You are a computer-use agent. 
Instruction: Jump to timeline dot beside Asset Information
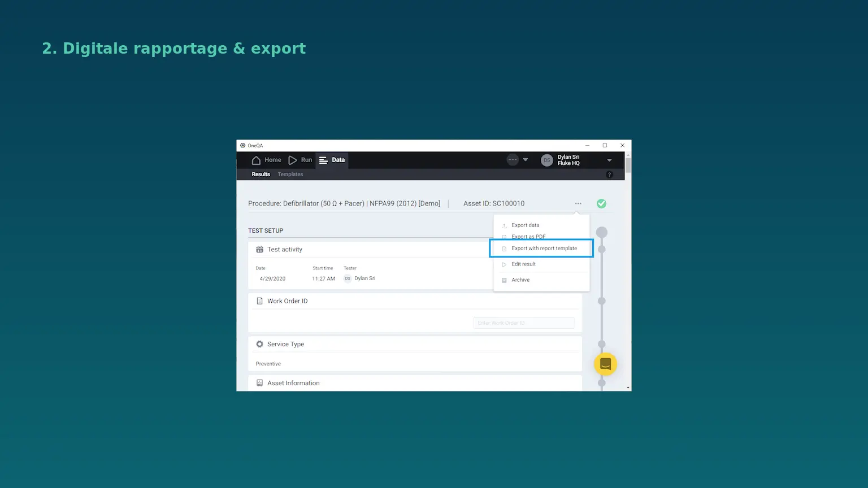coord(602,383)
